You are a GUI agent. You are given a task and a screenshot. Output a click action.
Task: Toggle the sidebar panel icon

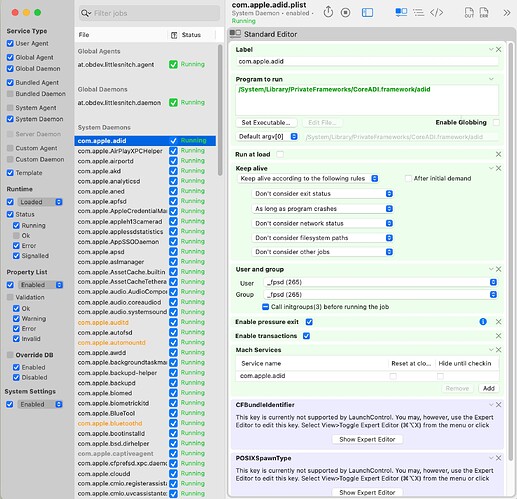[367, 13]
